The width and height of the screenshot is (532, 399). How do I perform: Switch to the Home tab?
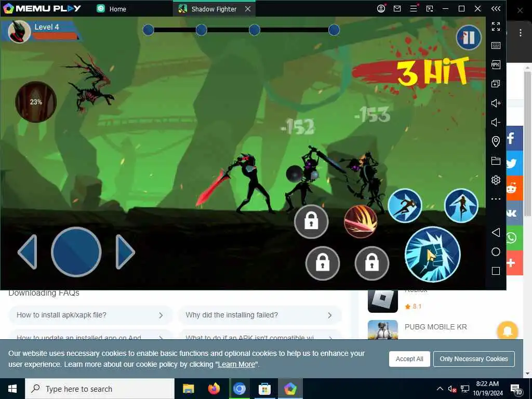(x=111, y=9)
